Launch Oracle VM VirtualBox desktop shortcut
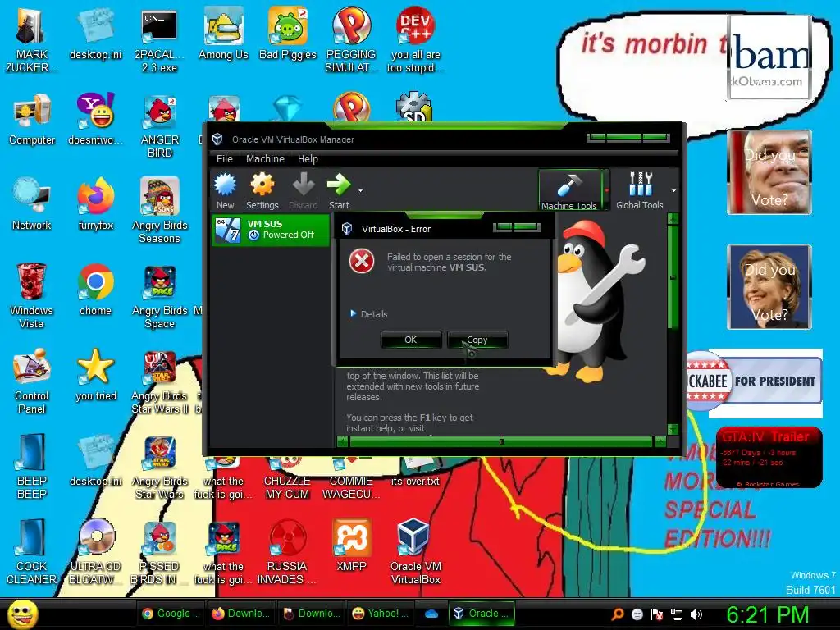840x630 pixels. pyautogui.click(x=415, y=551)
